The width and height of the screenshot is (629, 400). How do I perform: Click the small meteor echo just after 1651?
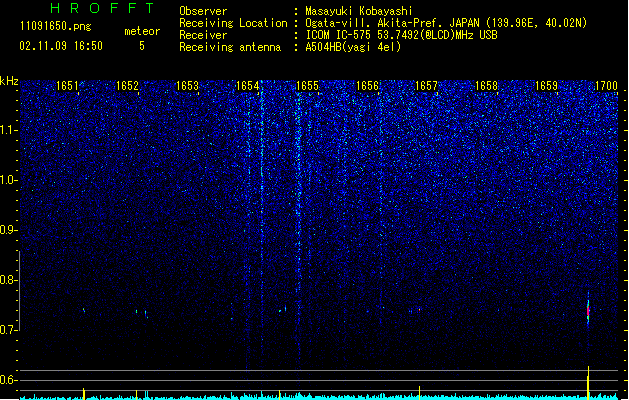pos(84,310)
